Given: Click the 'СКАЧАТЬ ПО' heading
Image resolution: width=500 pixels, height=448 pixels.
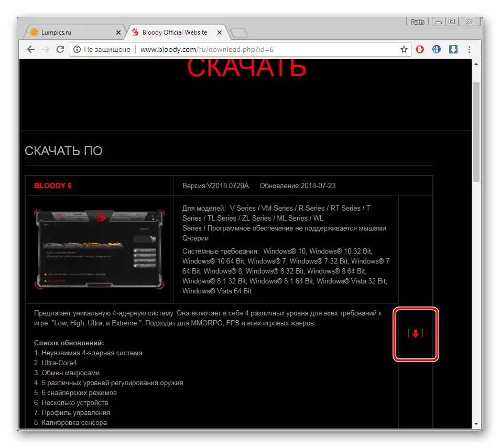Looking at the screenshot, I should coord(63,151).
